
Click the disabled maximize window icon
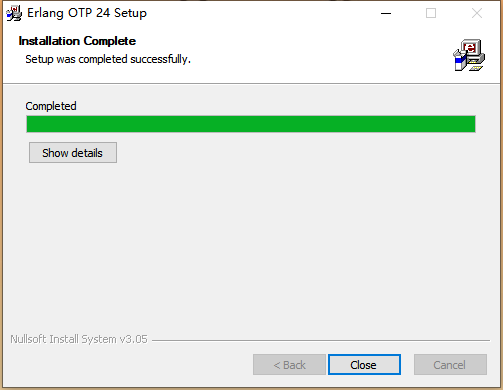[431, 13]
